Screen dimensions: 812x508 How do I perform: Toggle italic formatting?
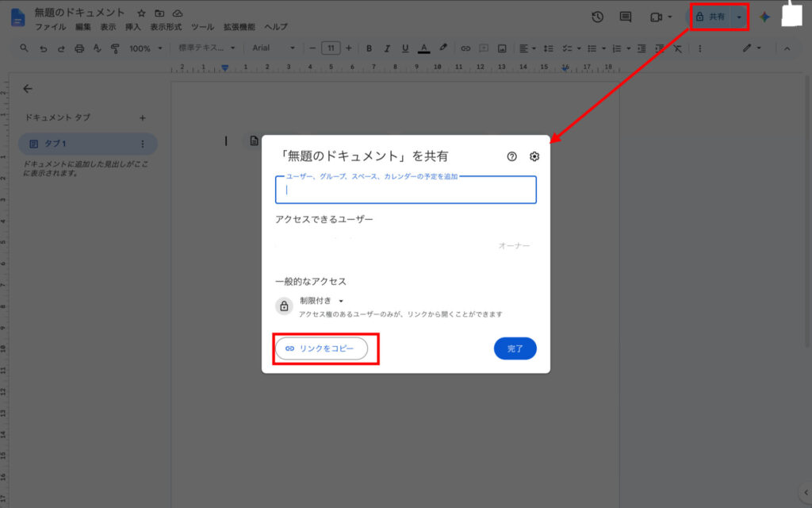(x=387, y=48)
